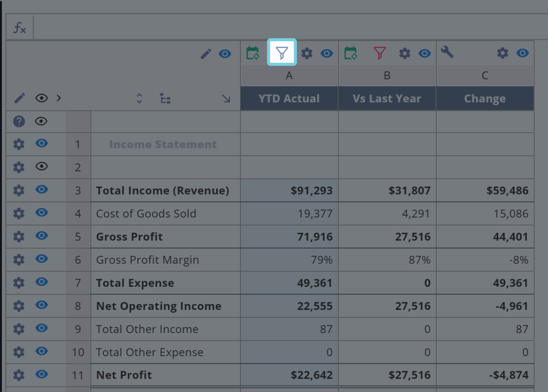Screen dimensions: 548x392
Task: Toggle visibility eye for Income Statement row
Action: point(42,143)
